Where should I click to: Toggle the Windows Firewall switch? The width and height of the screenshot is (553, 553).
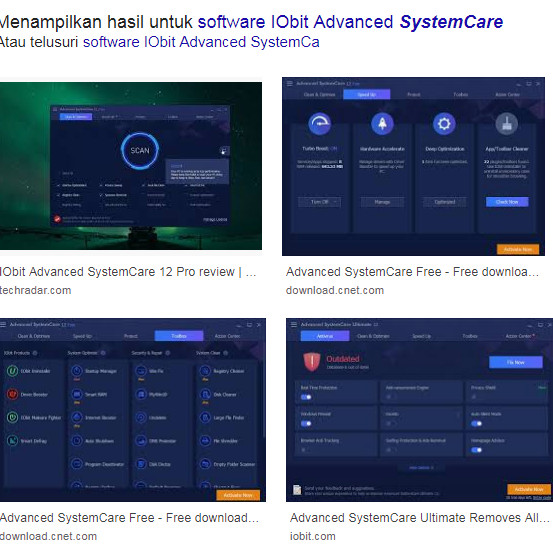click(306, 424)
